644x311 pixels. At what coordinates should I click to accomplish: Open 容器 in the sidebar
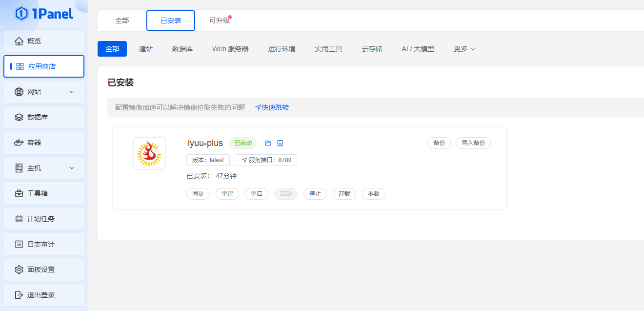(x=44, y=143)
